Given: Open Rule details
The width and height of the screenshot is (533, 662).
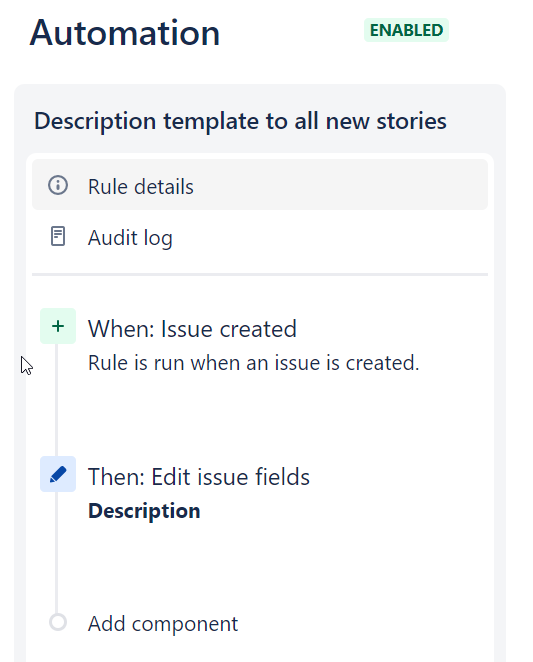Looking at the screenshot, I should coord(260,185).
